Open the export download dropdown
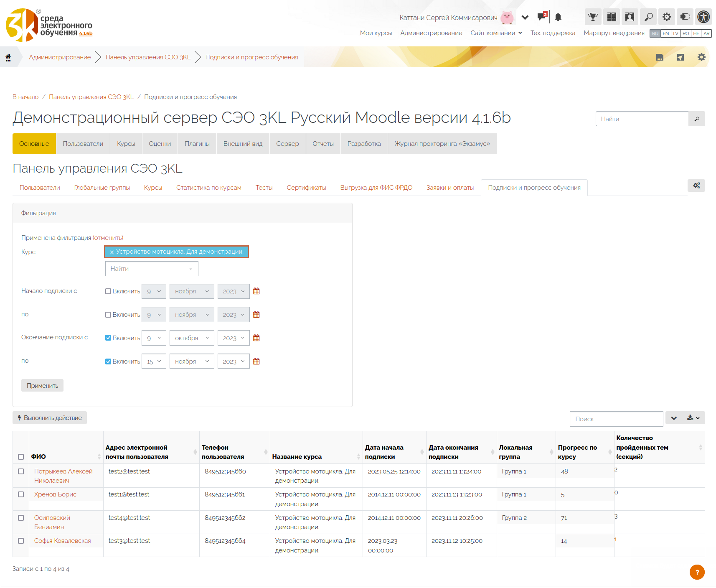Image resolution: width=716 pixels, height=588 pixels. 693,418
